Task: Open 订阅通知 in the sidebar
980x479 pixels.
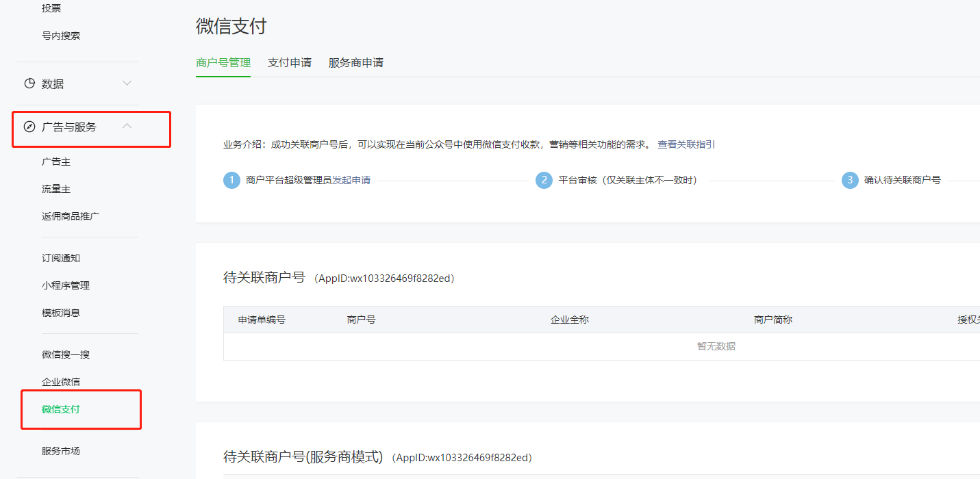Action: (61, 258)
